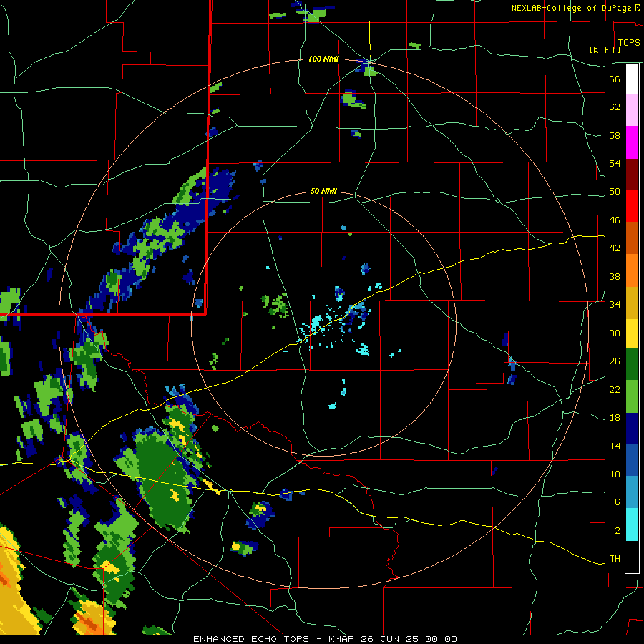
Task: Select the 50 NMI range ring label
Action: click(323, 191)
